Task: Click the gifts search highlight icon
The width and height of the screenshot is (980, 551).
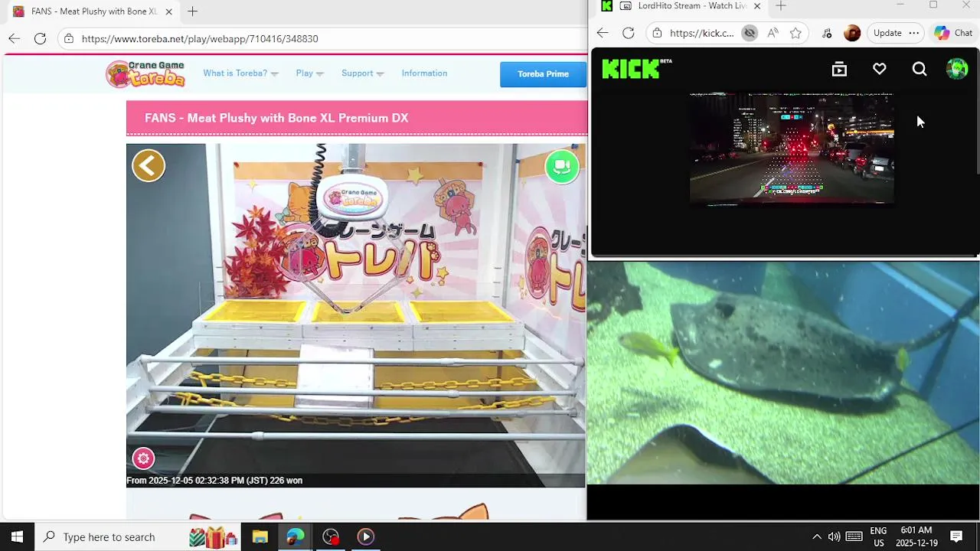Action: 213,537
